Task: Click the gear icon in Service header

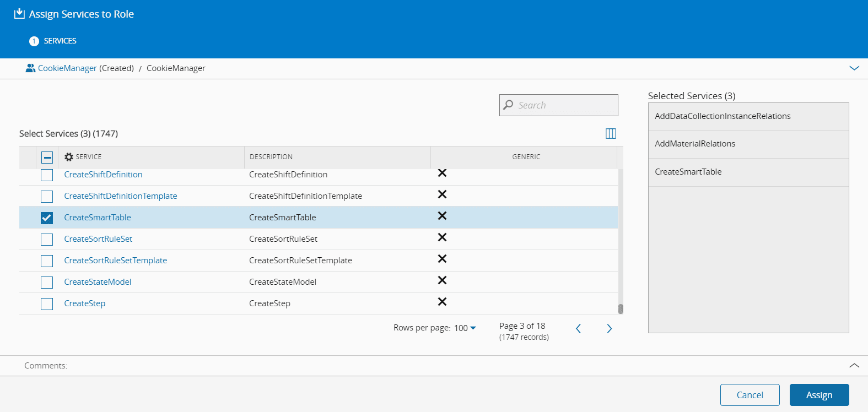Action: click(69, 157)
